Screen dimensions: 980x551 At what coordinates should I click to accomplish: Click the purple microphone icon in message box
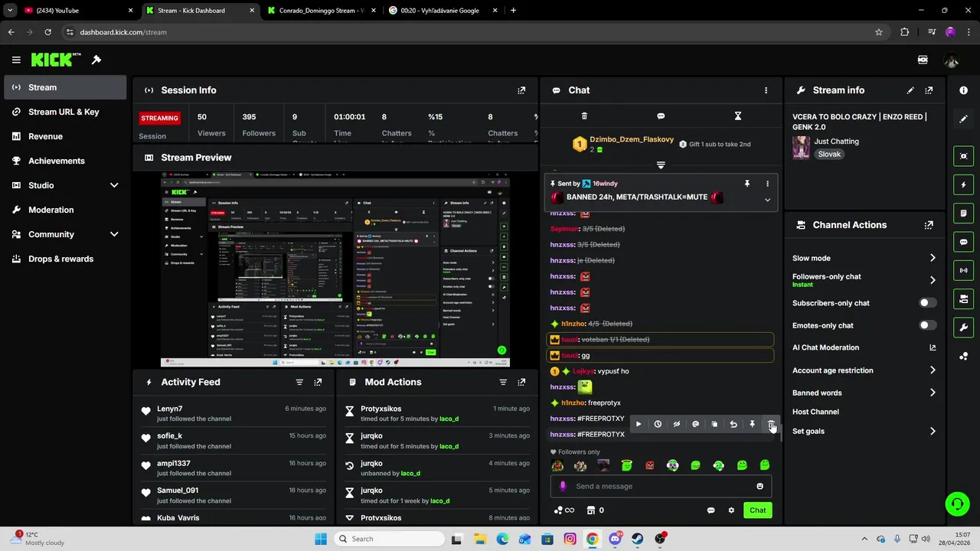[x=563, y=486]
